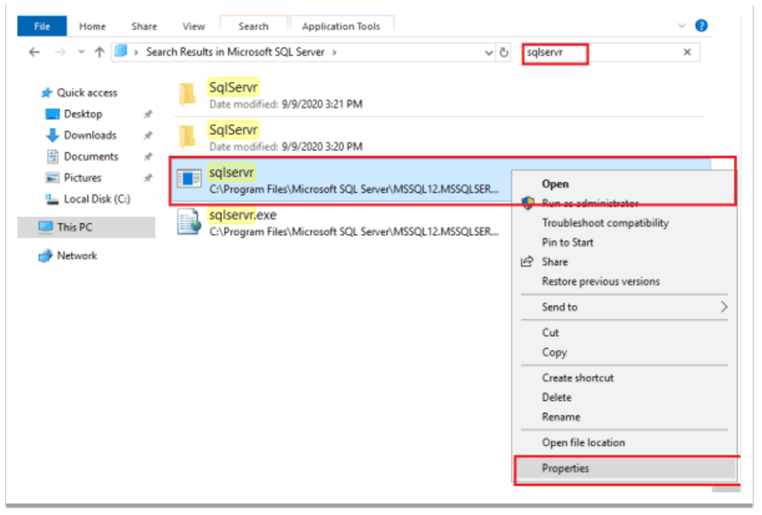Choose Rename from the context menu
The width and height of the screenshot is (762, 515).
(x=561, y=417)
